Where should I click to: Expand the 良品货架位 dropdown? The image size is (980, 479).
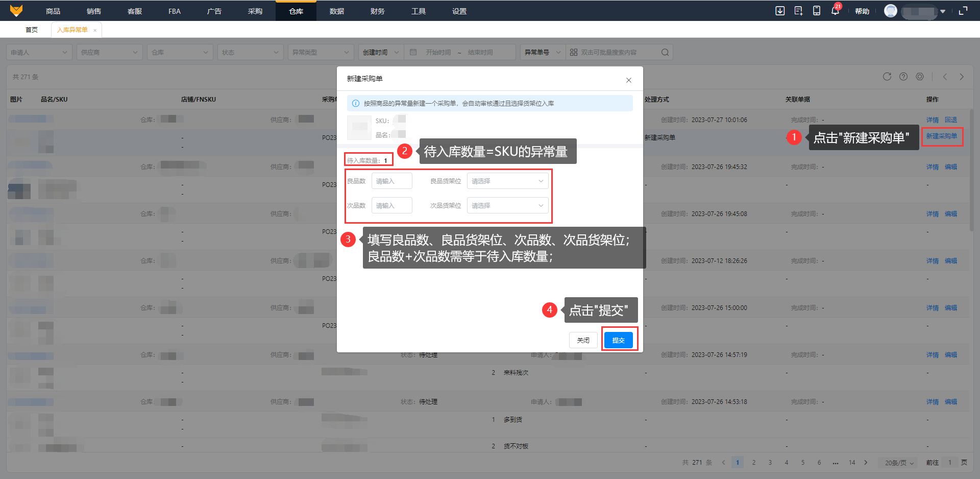[x=507, y=181]
